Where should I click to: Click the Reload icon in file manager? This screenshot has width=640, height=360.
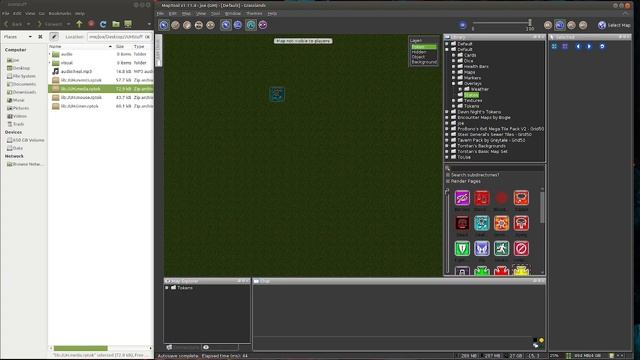pos(103,24)
